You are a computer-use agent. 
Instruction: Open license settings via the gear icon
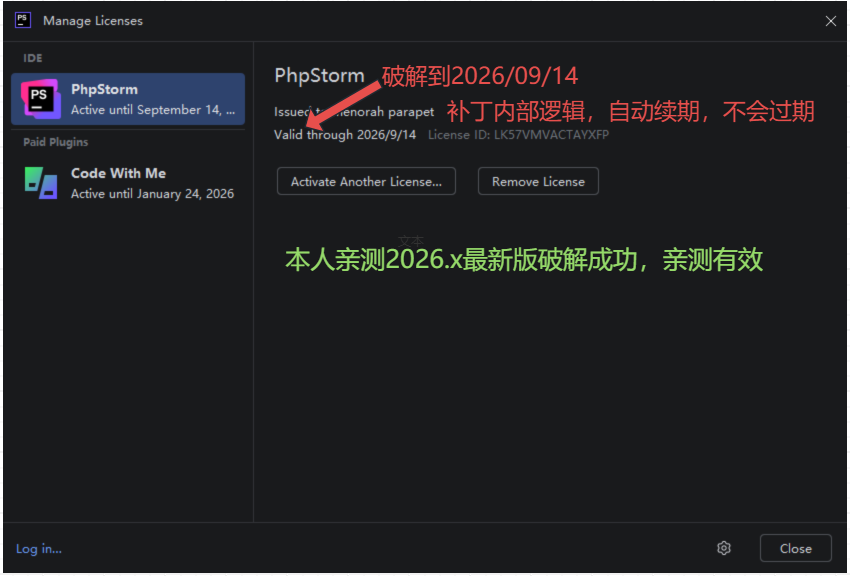click(x=724, y=548)
